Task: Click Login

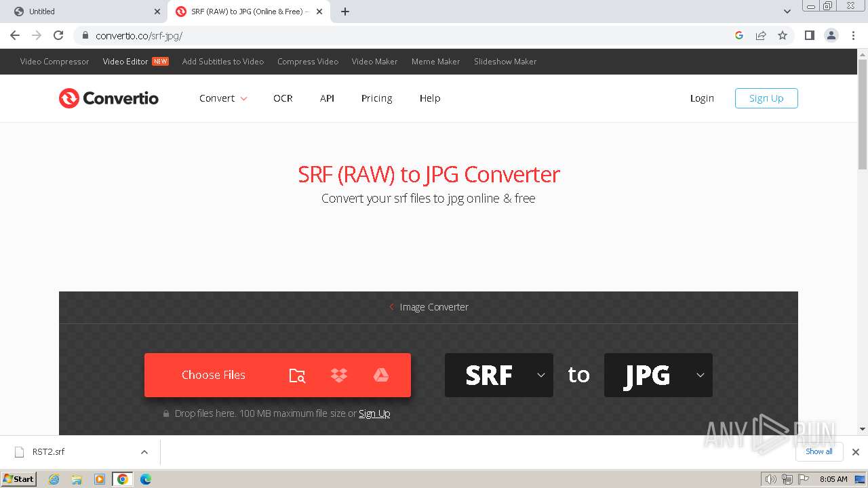Action: (702, 98)
